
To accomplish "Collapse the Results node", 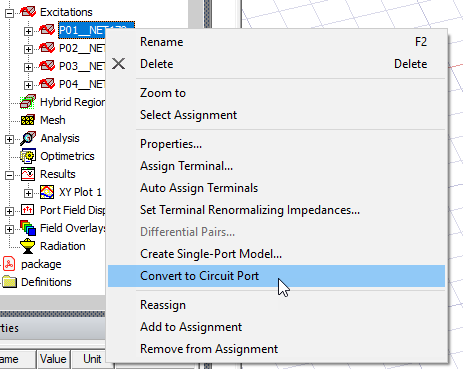I will click(x=10, y=175).
